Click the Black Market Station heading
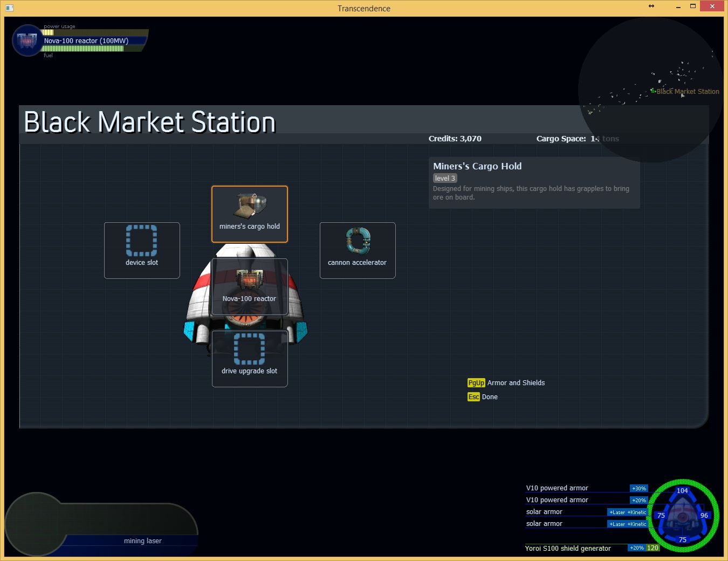The height and width of the screenshot is (561, 728). 150,122
